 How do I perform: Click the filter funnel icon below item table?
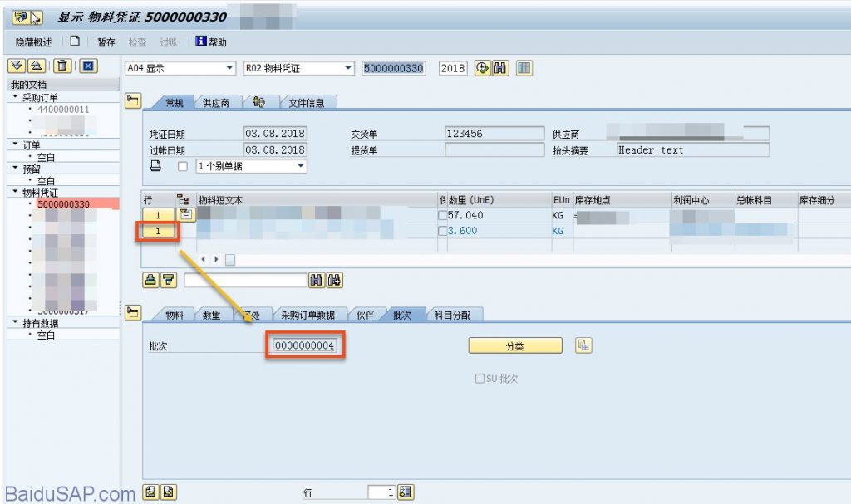pyautogui.click(x=168, y=280)
